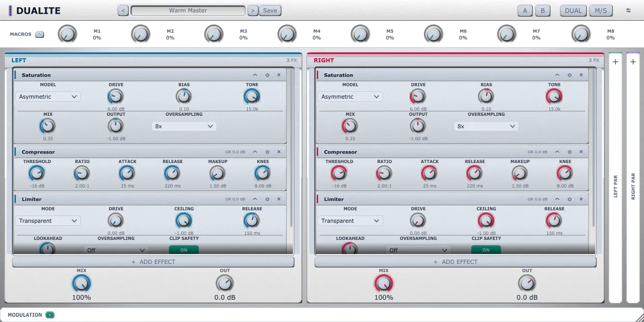
Task: Collapse the Left Compressor effect
Action: [255, 152]
